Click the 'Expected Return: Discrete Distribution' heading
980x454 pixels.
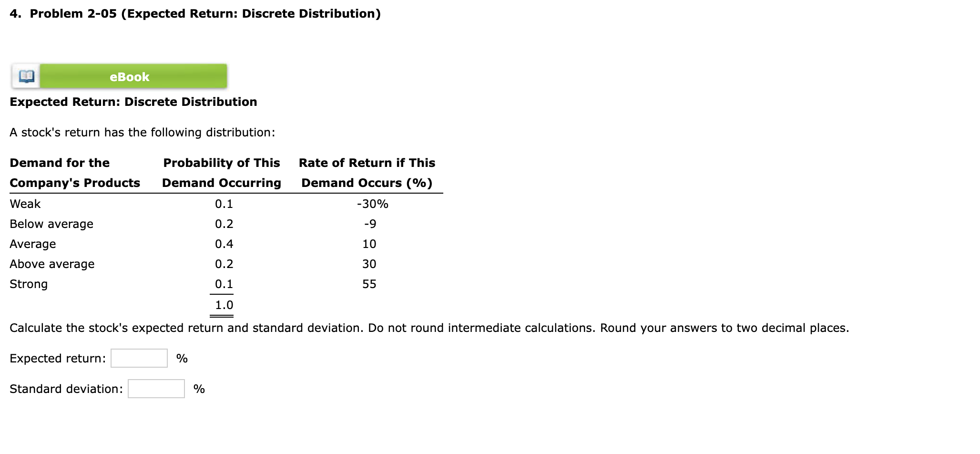tap(133, 102)
